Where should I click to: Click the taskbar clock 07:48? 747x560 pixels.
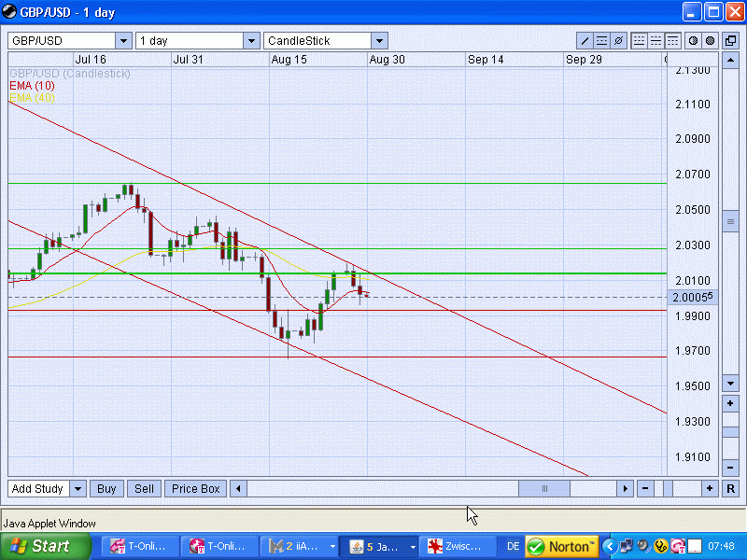pos(721,546)
